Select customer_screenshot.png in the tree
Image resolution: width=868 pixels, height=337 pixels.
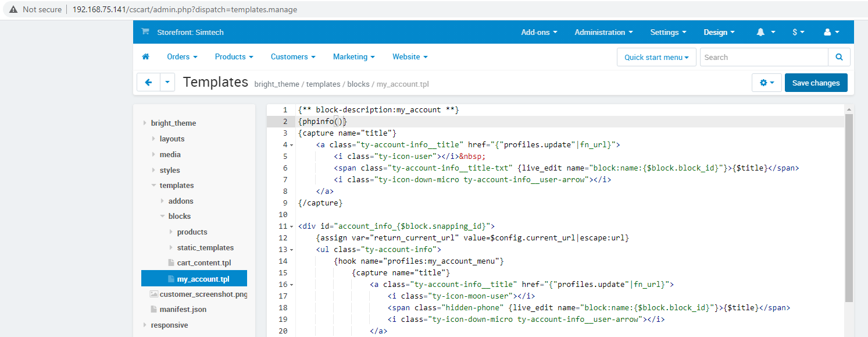click(x=203, y=294)
